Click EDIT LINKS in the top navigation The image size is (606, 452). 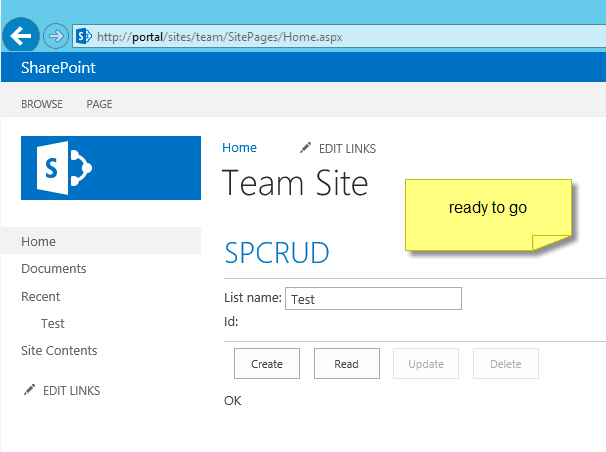coord(347,149)
